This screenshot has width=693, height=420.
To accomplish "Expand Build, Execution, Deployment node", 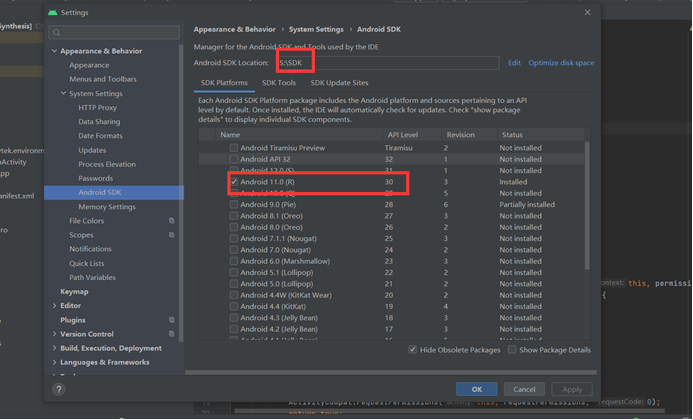I will [54, 348].
